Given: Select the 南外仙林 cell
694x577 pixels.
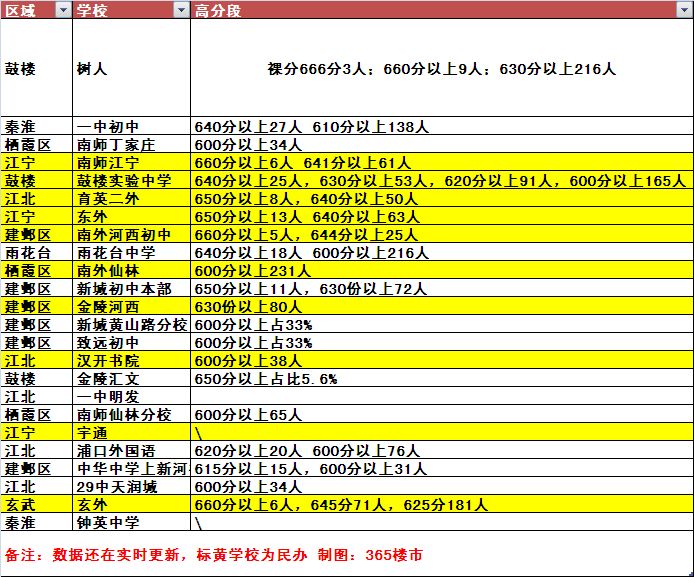Looking at the screenshot, I should pyautogui.click(x=131, y=271).
